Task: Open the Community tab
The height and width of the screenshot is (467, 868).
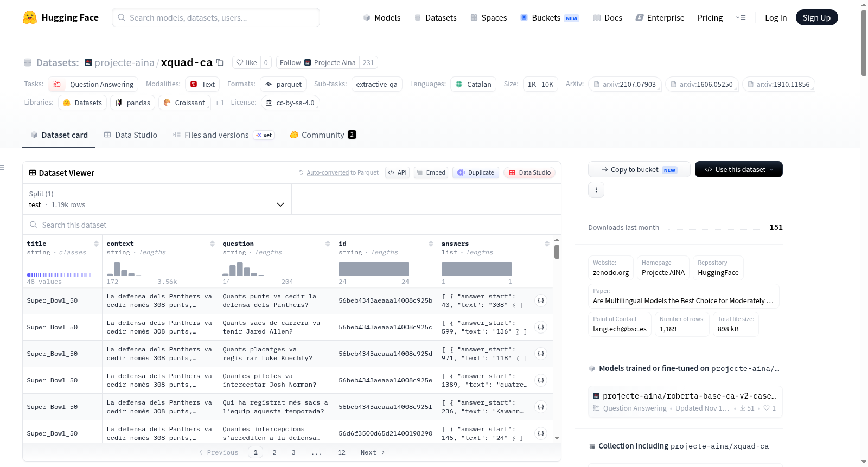Action: click(x=323, y=135)
